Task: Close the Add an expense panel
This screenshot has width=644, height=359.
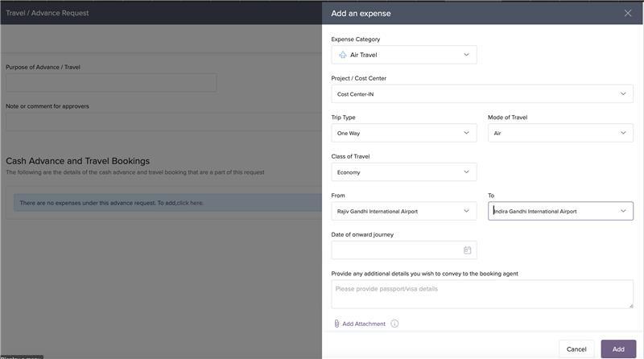Action: (x=628, y=13)
